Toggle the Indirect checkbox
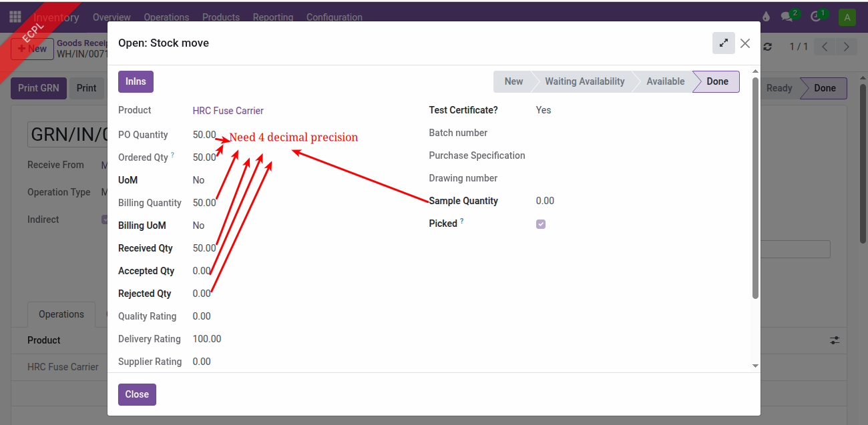The image size is (868, 425). pyautogui.click(x=105, y=220)
